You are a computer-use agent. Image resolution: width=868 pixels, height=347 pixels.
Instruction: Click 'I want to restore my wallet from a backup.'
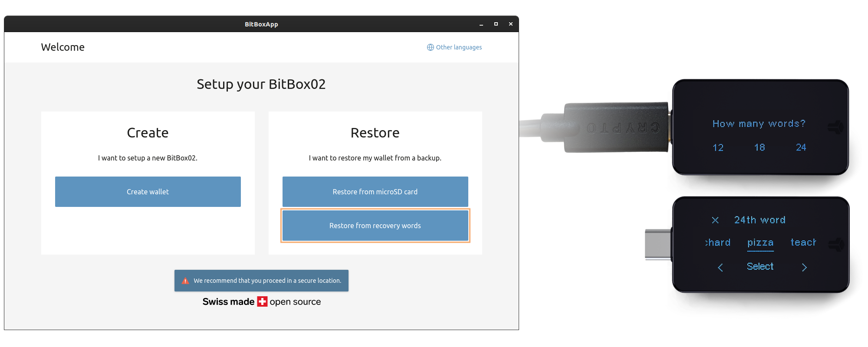tap(375, 158)
